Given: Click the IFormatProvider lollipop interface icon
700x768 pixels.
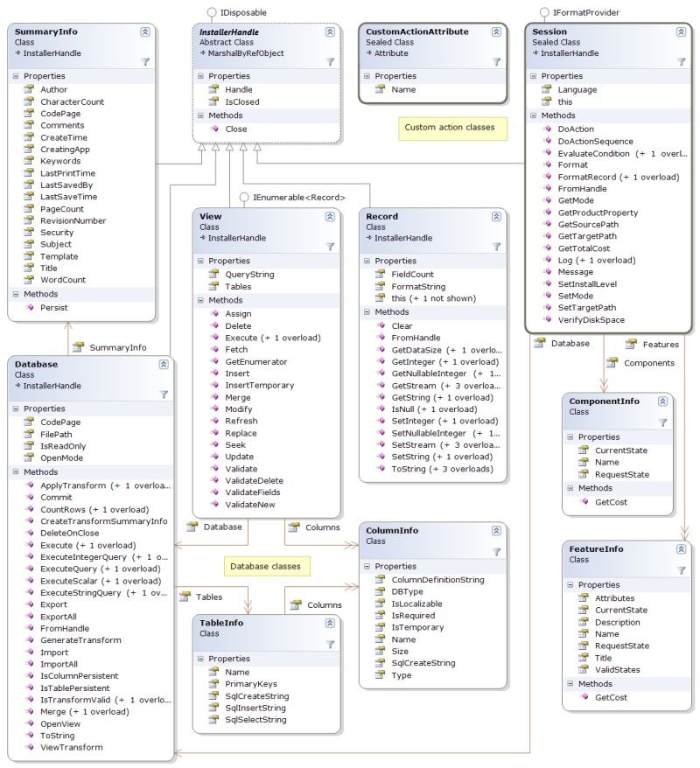Looking at the screenshot, I should coord(544,12).
